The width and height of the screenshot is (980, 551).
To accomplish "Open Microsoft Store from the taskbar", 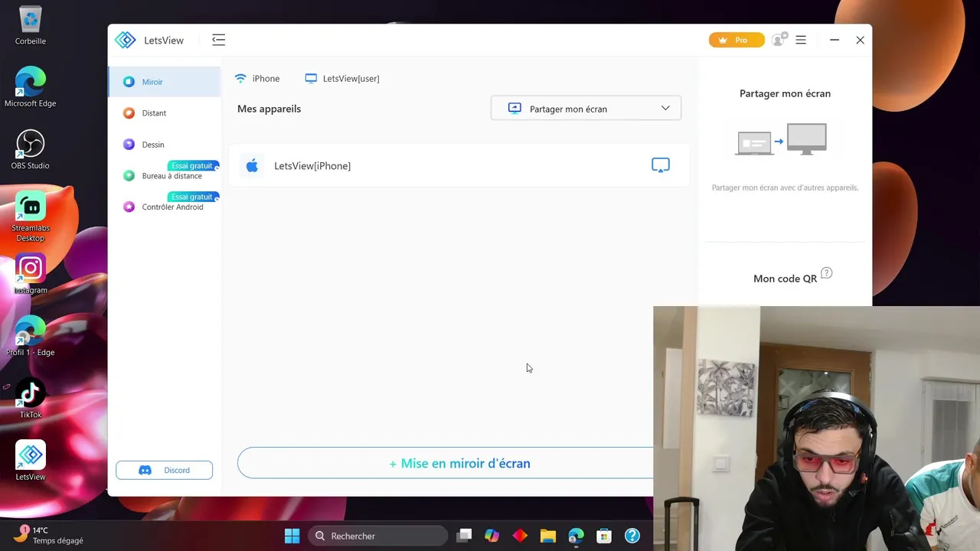I will click(x=604, y=536).
